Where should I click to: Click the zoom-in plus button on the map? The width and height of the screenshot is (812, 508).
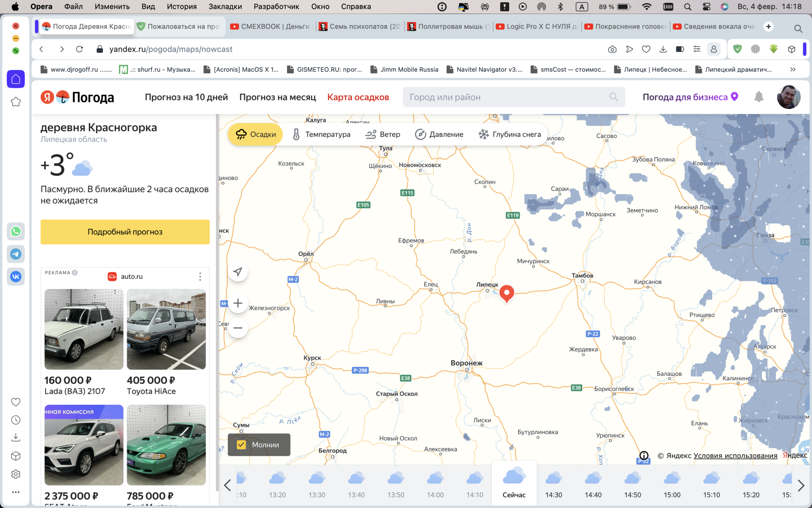(x=238, y=303)
